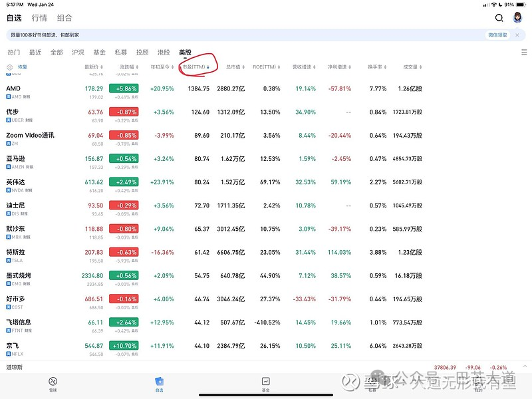This screenshot has height=399, width=532.
Task: Sort by 成交量 column
Action: 412,67
